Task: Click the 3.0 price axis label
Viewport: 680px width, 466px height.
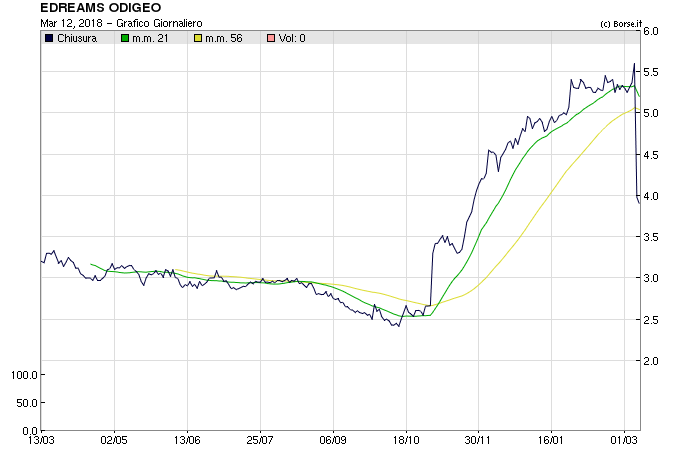Action: (x=651, y=278)
